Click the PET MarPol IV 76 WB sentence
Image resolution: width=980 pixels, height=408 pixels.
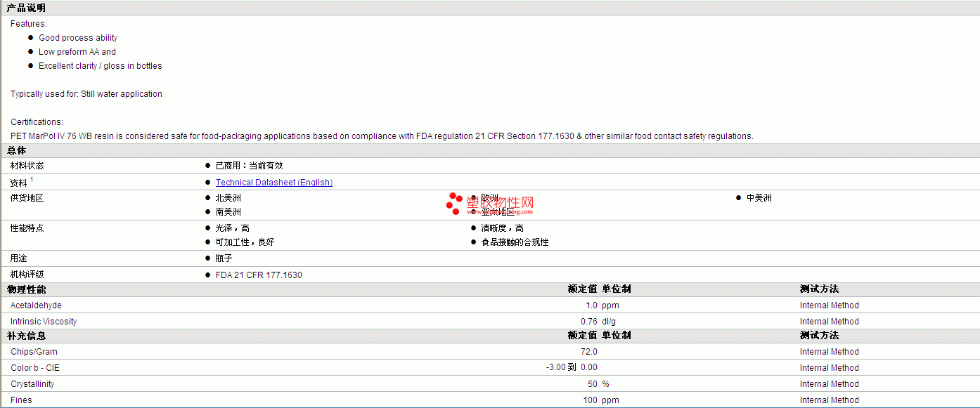click(x=382, y=136)
